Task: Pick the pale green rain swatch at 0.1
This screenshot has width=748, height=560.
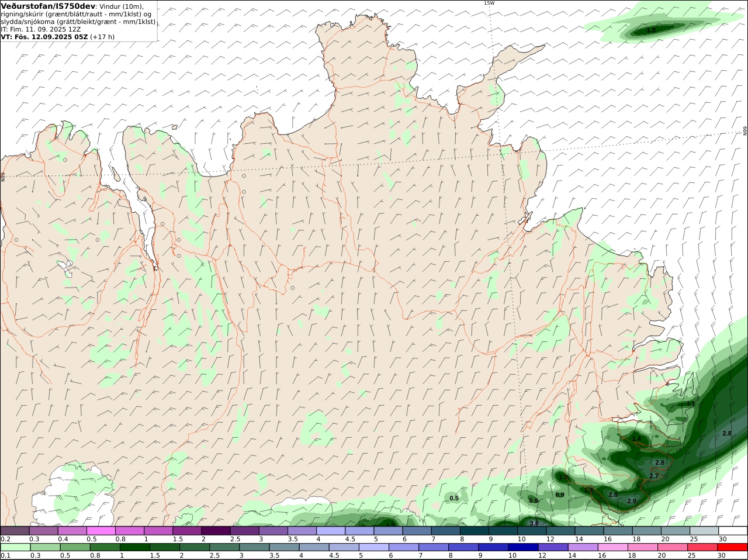Action: pyautogui.click(x=15, y=547)
